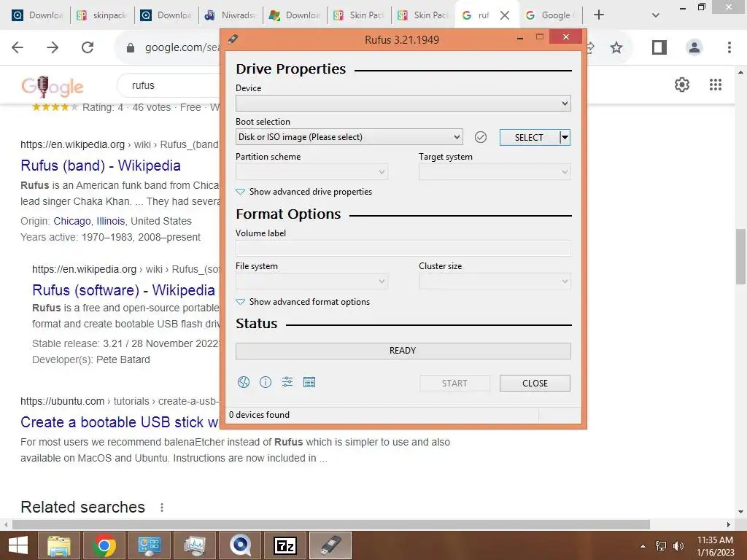Open volume control in system tray

coord(678,545)
